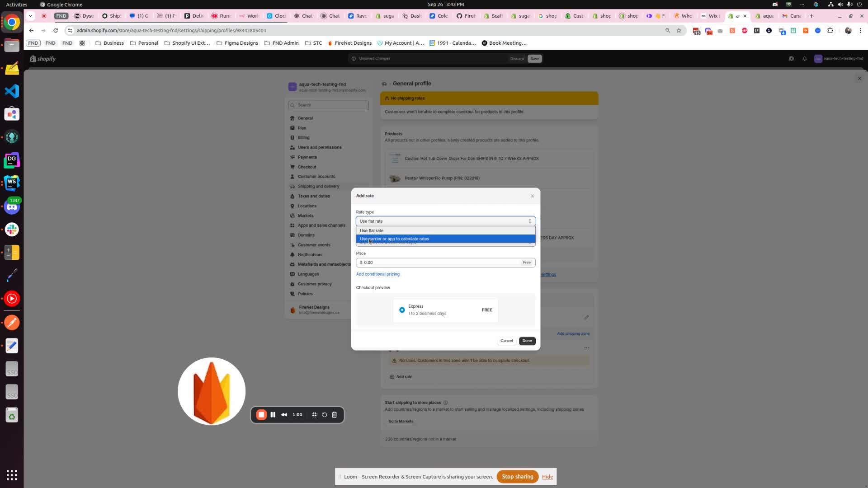Pause the Loom recording

click(x=273, y=415)
